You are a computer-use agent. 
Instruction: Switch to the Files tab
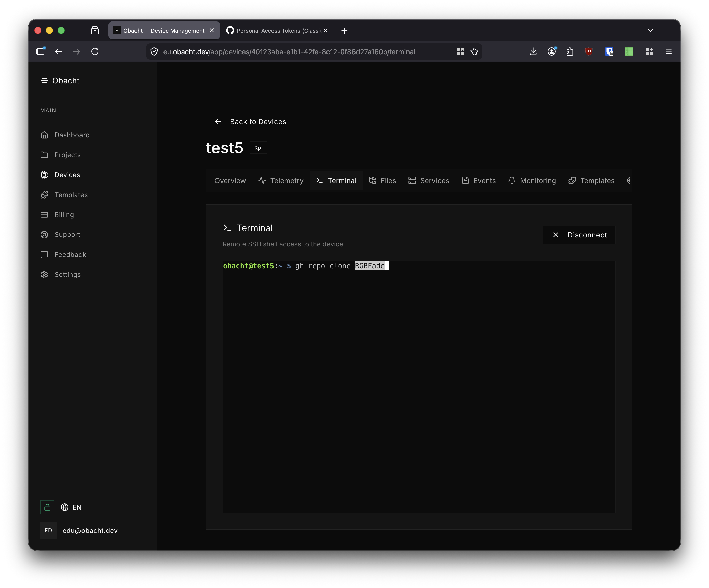[382, 181]
